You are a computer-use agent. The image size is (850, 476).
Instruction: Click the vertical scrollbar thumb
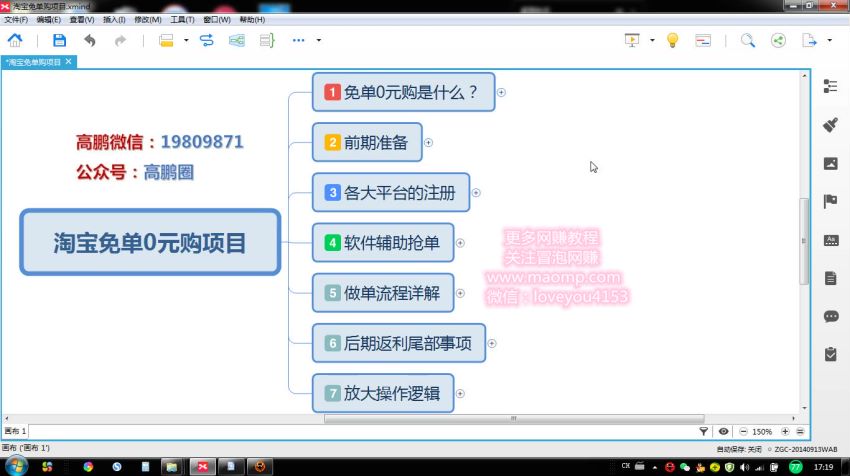tap(804, 241)
